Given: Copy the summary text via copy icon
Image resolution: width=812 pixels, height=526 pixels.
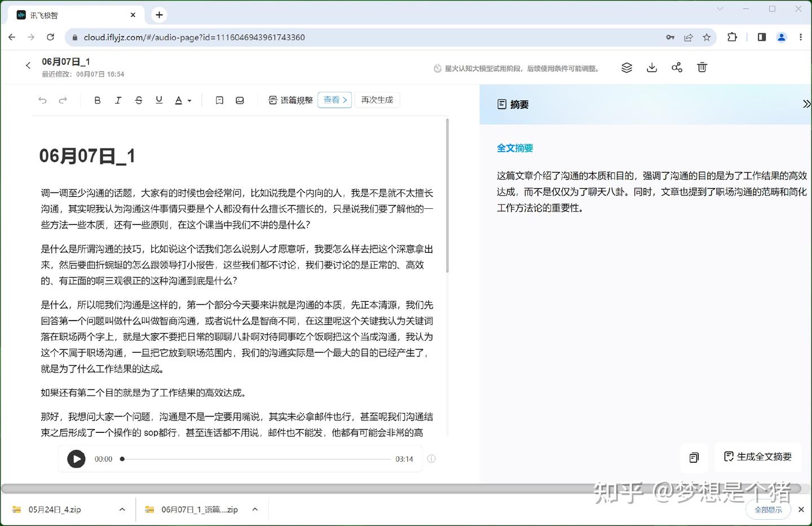Looking at the screenshot, I should click(694, 458).
